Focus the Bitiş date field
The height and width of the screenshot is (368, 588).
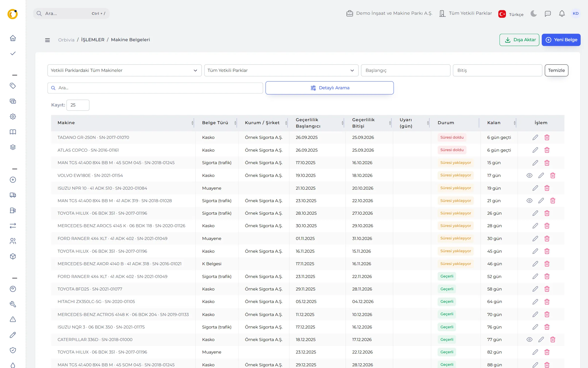497,70
